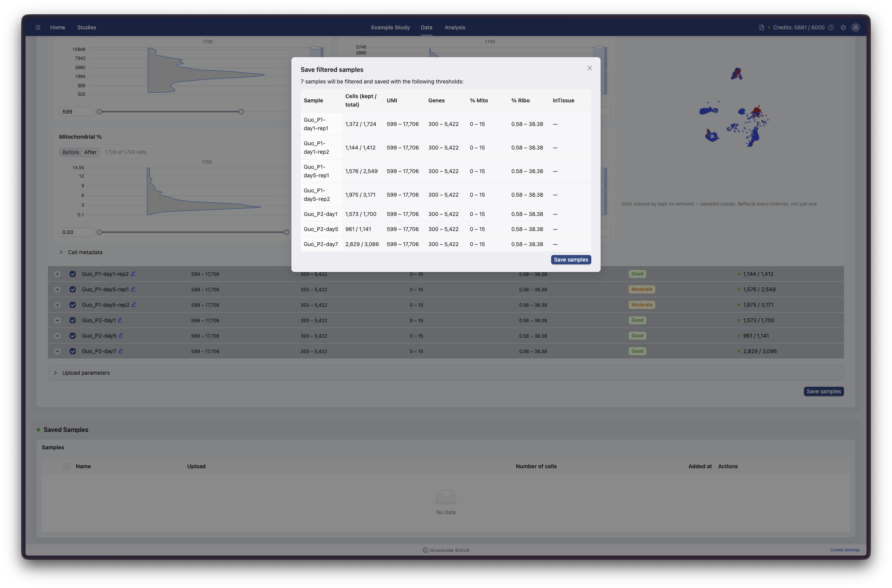The height and width of the screenshot is (588, 892).
Task: Switch to the Data tab
Action: pos(426,27)
